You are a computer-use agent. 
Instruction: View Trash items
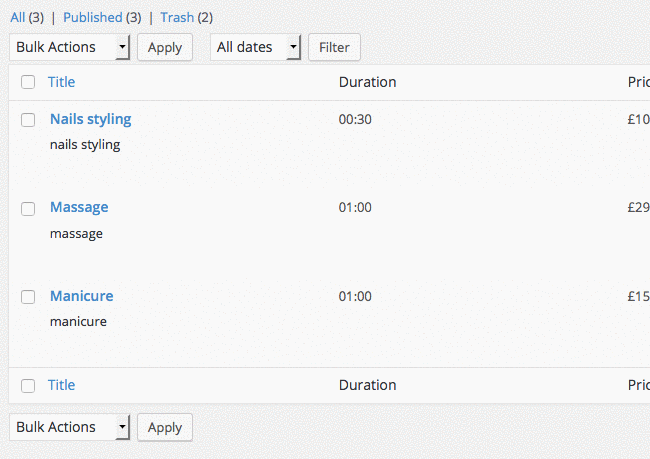tap(177, 17)
